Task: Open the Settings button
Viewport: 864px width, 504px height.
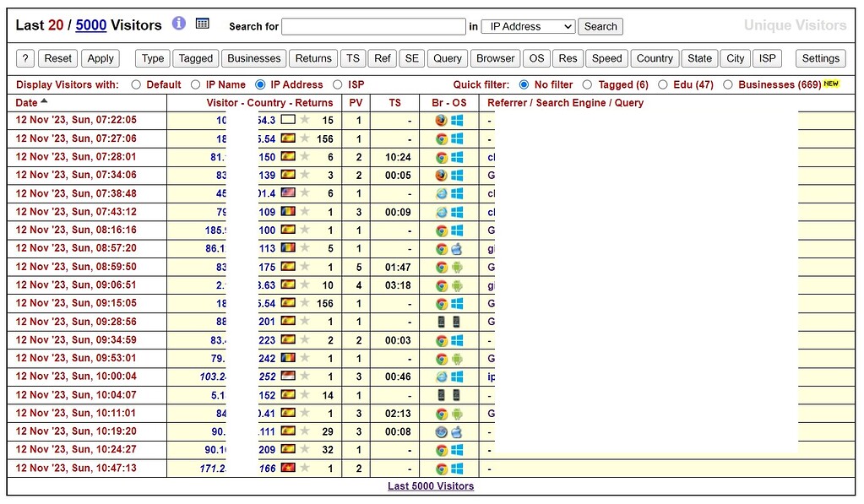Action: [820, 58]
